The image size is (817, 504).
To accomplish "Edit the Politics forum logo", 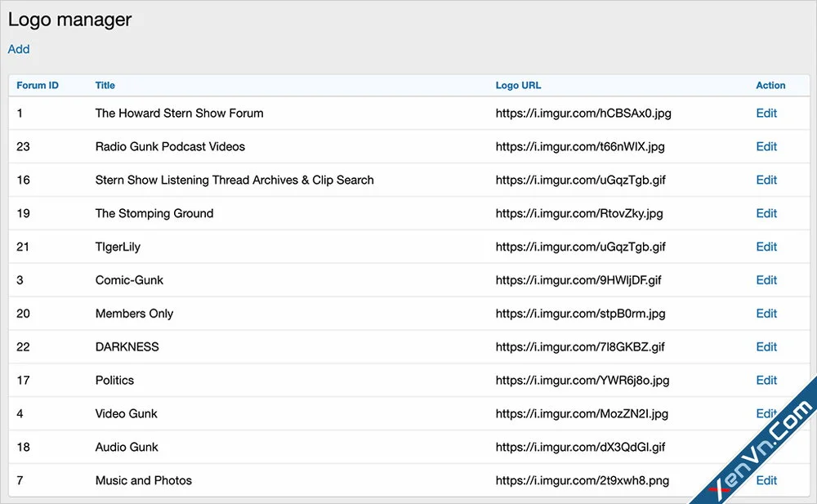I will coord(766,380).
